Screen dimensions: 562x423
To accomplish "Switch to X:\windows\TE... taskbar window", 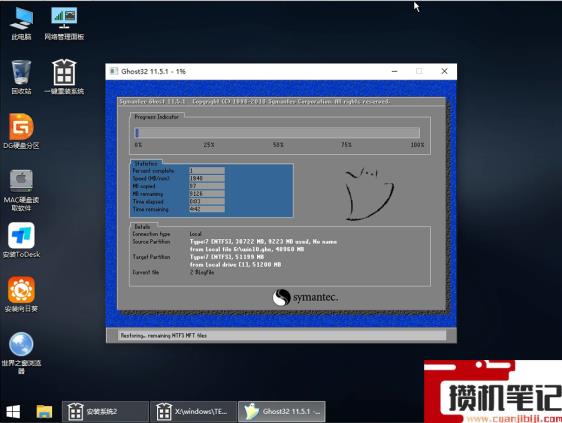I will tap(193, 411).
